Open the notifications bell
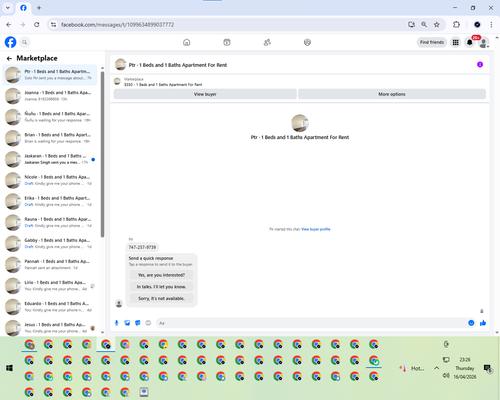 [x=470, y=42]
